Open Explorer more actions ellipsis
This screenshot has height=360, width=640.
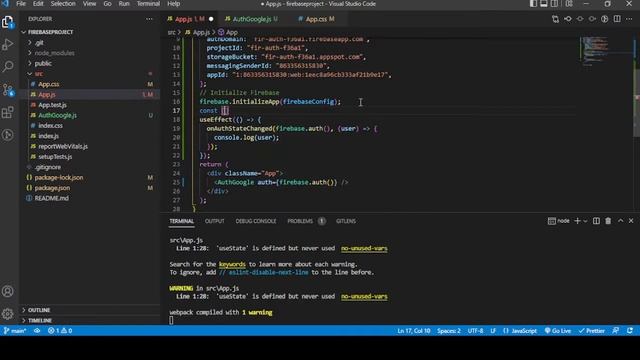(x=149, y=19)
